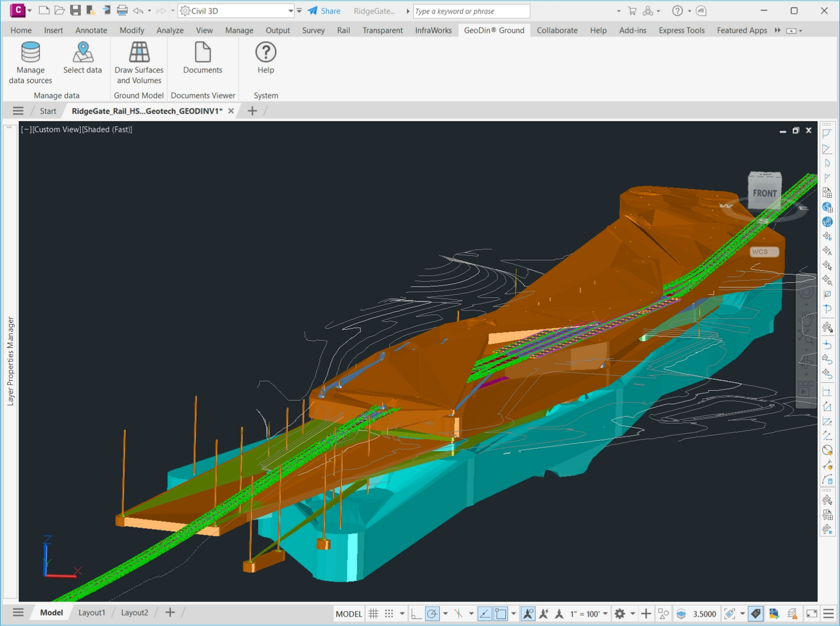Image resolution: width=840 pixels, height=626 pixels.
Task: Open Manage data sources
Action: click(x=30, y=53)
